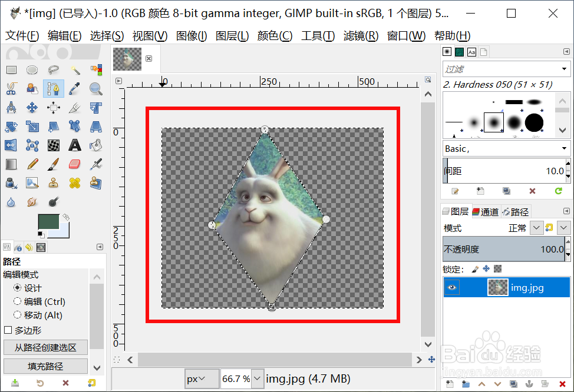This screenshot has width=574, height=392.
Task: Select the 设计 edit mode radio
Action: pyautogui.click(x=17, y=288)
